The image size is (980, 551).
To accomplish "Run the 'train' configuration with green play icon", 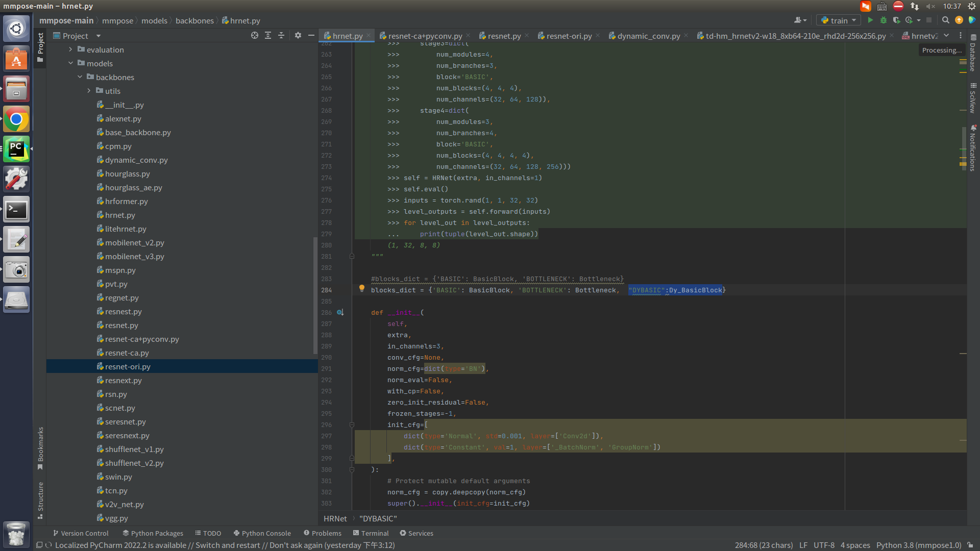I will tap(870, 20).
